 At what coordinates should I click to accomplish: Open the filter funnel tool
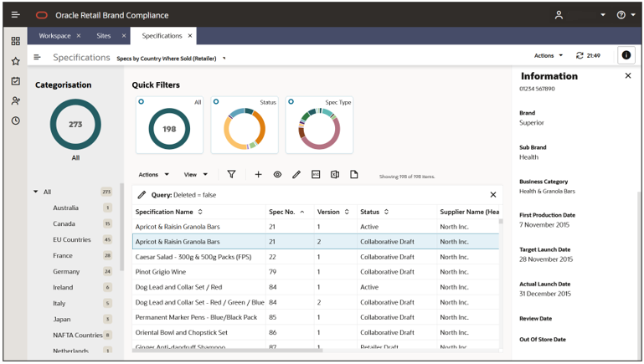(231, 174)
